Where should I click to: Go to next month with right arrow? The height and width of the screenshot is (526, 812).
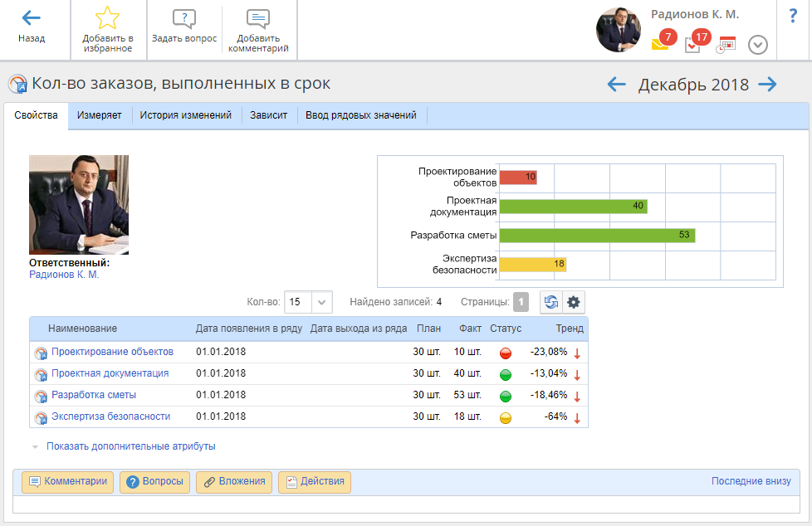[767, 85]
